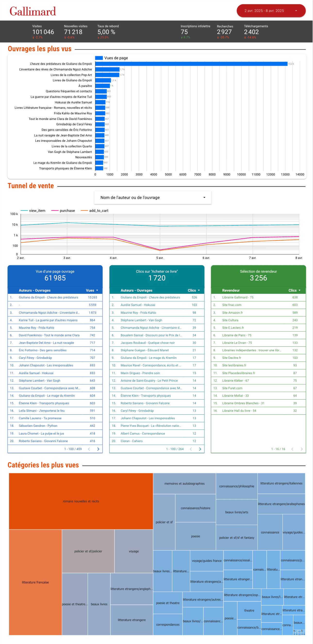Screen dimensions: 313x644
Task: Click 'Auteurs - Ouvrages' header in Clics table
Action: click(137, 290)
